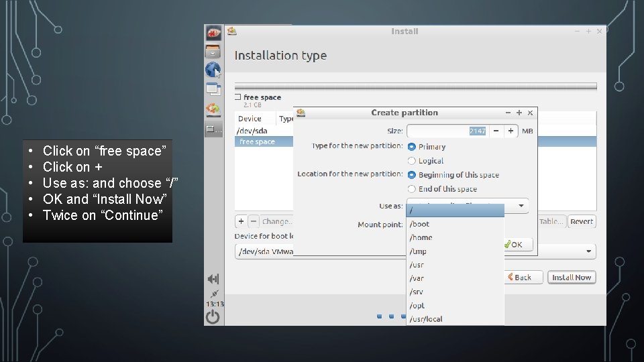Close the Create partition dialog
This screenshot has height=362, width=644.
(x=530, y=113)
